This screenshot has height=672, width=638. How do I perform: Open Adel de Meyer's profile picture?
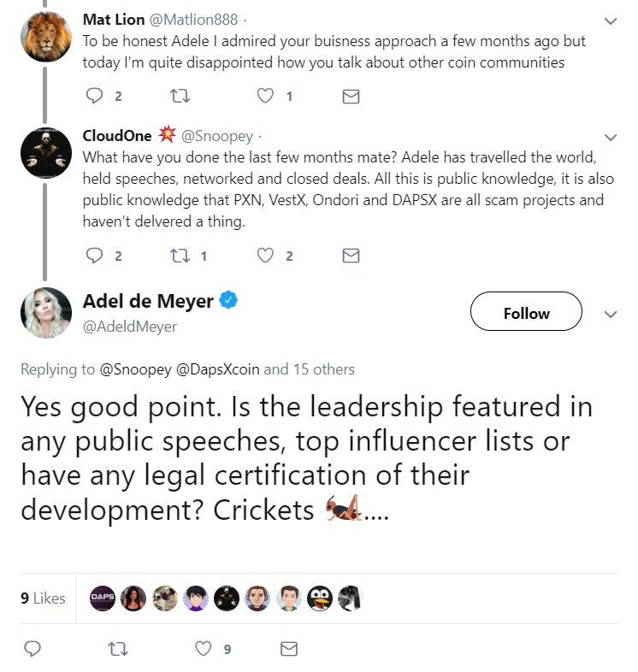(x=45, y=313)
